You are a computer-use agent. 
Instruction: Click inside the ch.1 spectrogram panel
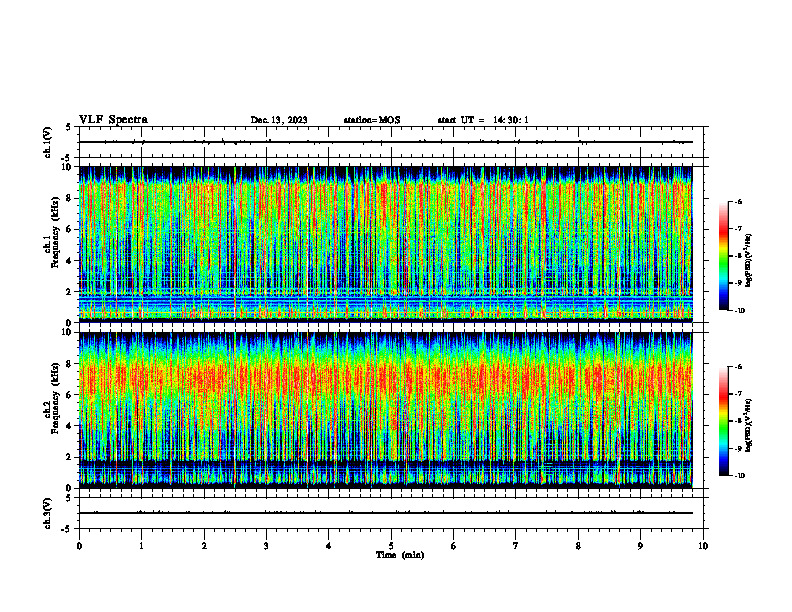386,244
